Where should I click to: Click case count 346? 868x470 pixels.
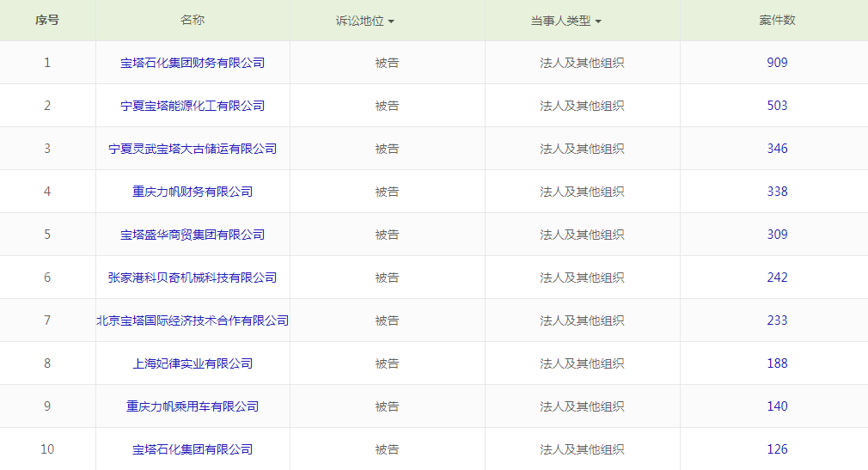(777, 149)
